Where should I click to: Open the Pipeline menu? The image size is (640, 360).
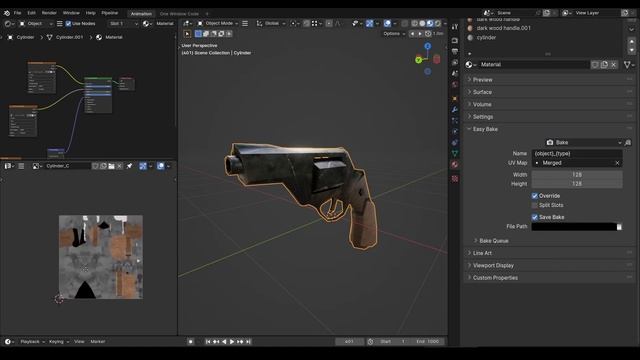click(x=109, y=13)
